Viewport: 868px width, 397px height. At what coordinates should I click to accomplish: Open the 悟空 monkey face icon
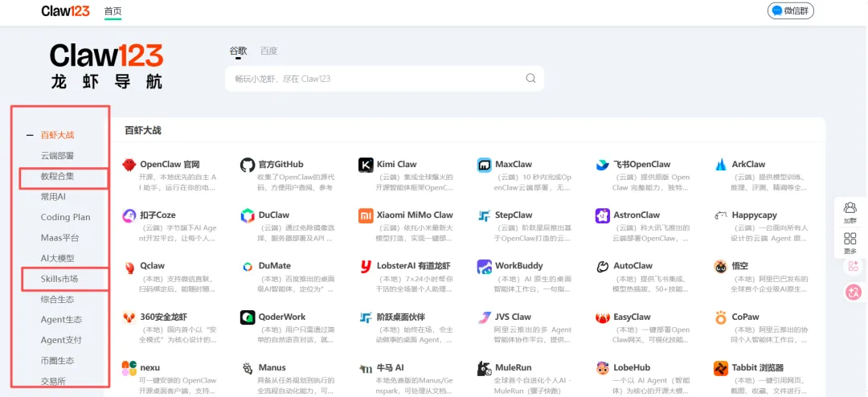pyautogui.click(x=721, y=266)
